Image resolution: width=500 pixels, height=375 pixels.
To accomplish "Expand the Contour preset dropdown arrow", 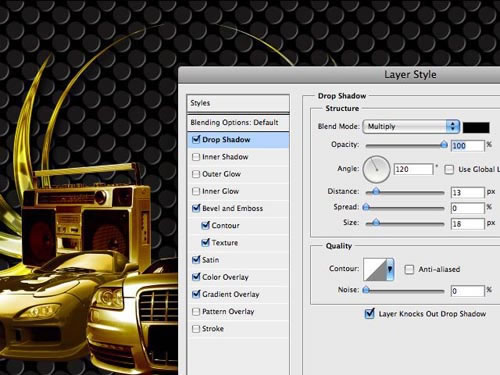I will click(x=390, y=269).
